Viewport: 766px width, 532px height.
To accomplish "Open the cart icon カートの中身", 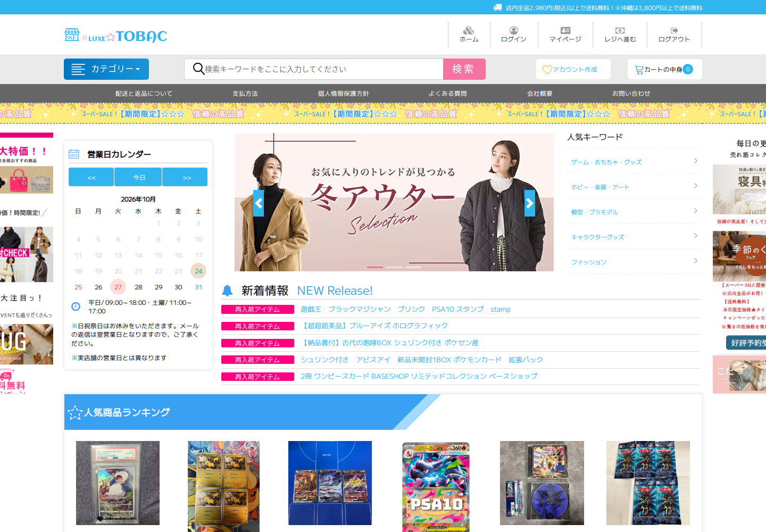I will coord(639,70).
